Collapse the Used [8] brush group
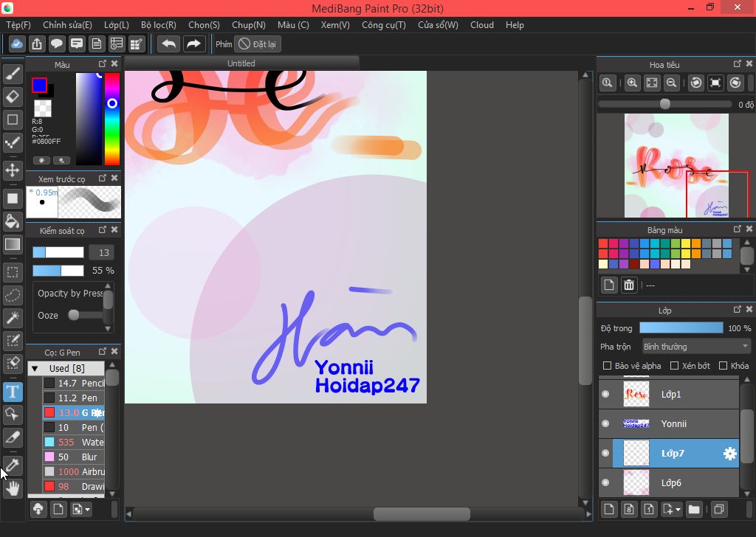756x537 pixels. (x=34, y=368)
